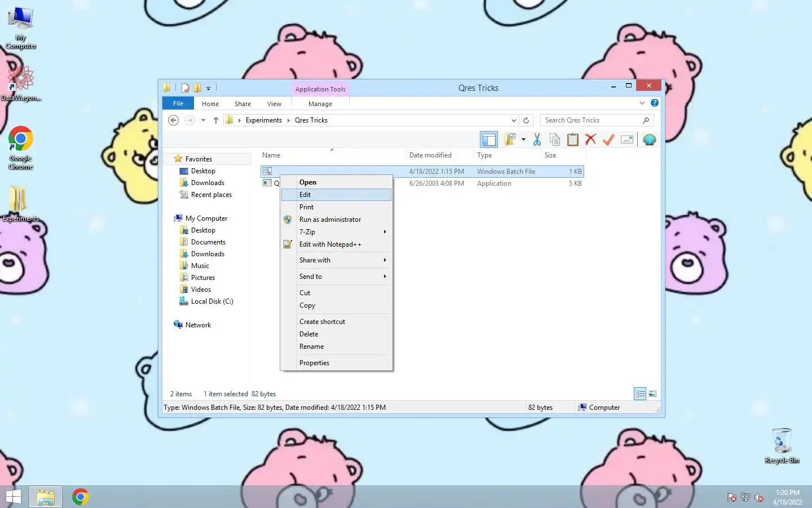
Task: Open Google Chrome from the taskbar
Action: tap(81, 497)
